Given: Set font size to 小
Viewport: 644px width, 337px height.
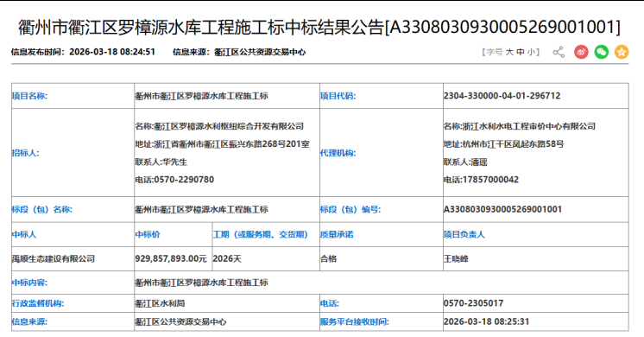Looking at the screenshot, I should coord(531,52).
